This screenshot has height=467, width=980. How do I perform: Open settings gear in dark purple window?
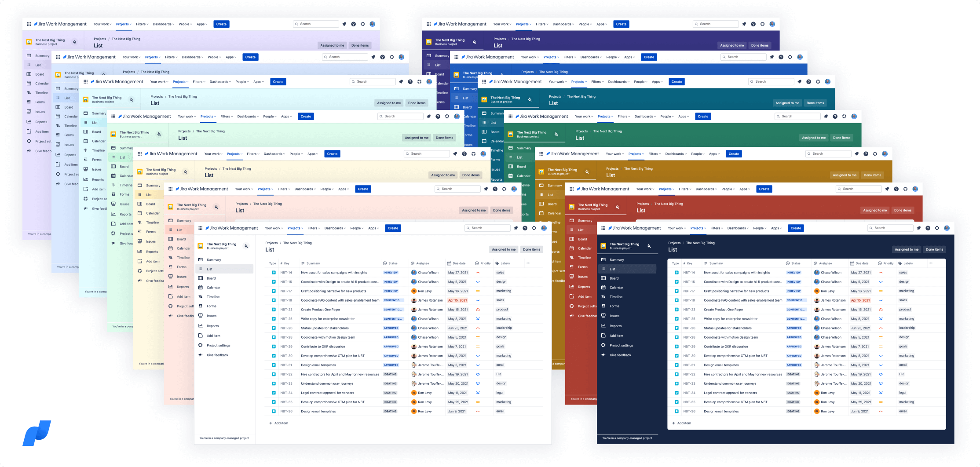(x=762, y=24)
